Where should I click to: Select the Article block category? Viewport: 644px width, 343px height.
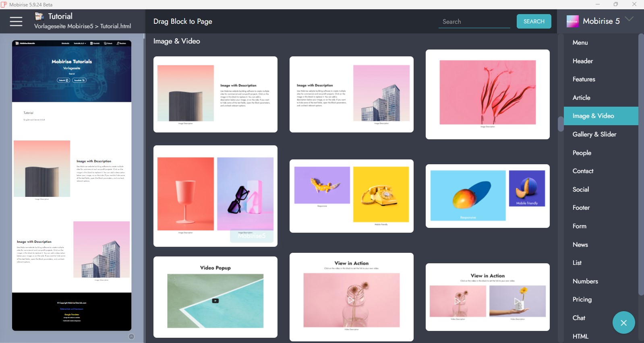coord(582,98)
